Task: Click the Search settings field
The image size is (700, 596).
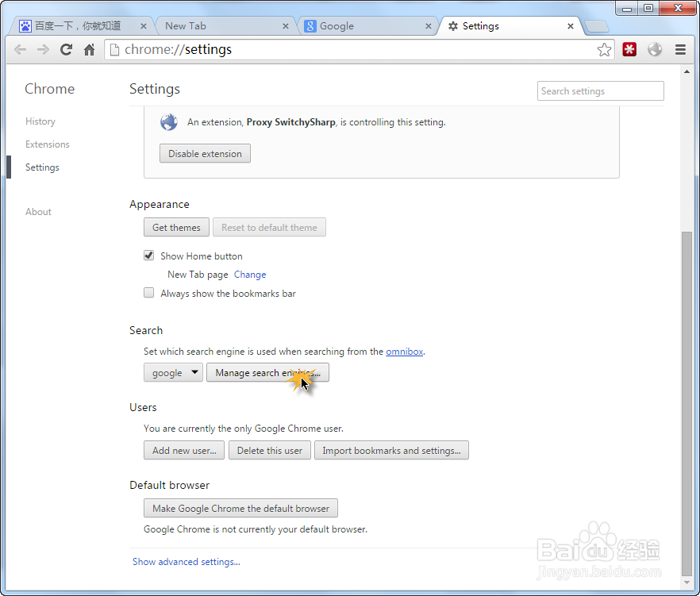Action: pyautogui.click(x=601, y=91)
